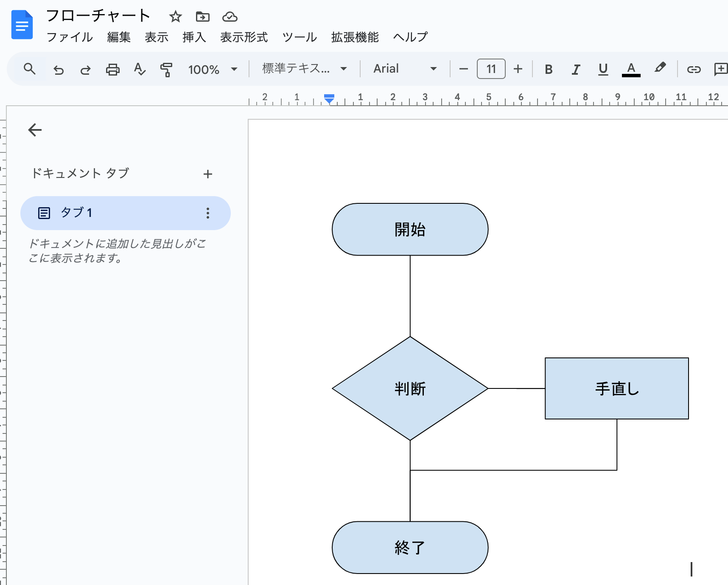
Task: Undo the last action
Action: tap(58, 70)
